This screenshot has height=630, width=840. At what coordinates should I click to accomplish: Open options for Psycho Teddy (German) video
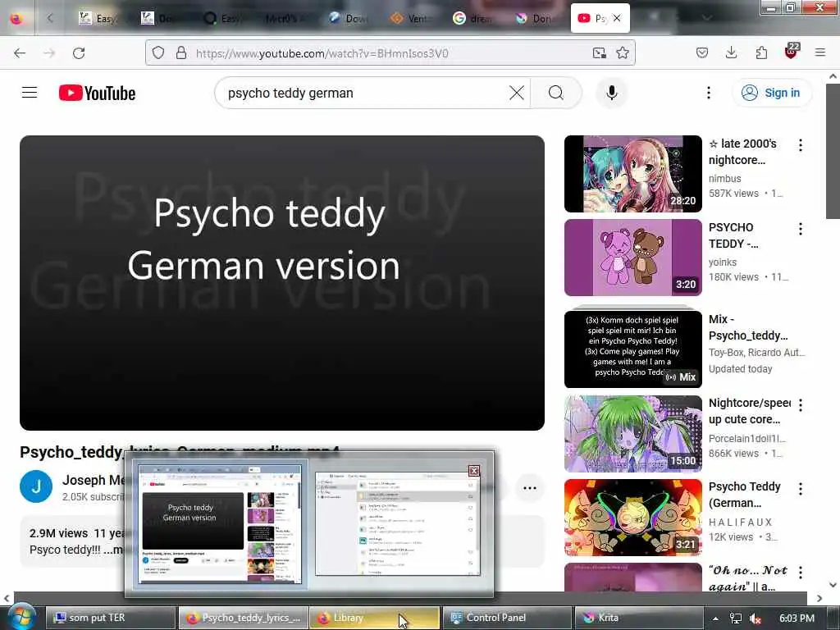(801, 489)
